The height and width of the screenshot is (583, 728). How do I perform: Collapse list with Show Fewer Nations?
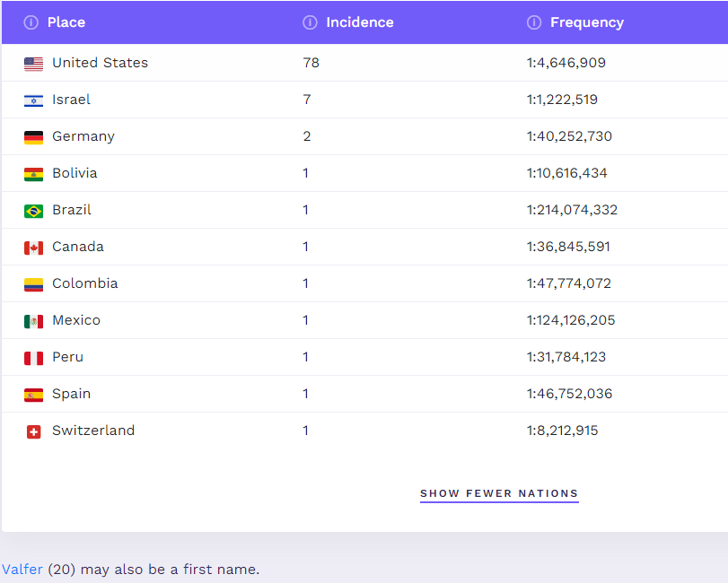[x=499, y=493]
